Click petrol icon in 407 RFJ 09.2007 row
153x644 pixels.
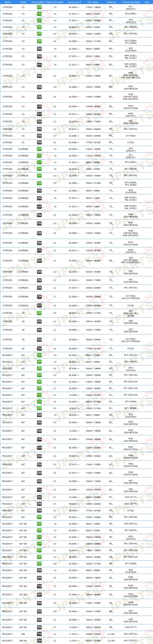pyautogui.click(x=39, y=517)
